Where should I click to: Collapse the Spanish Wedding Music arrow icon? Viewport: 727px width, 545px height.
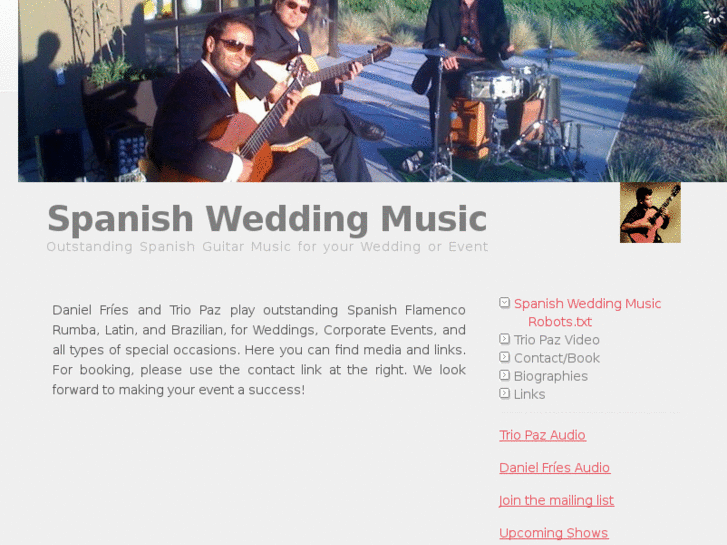pyautogui.click(x=504, y=303)
